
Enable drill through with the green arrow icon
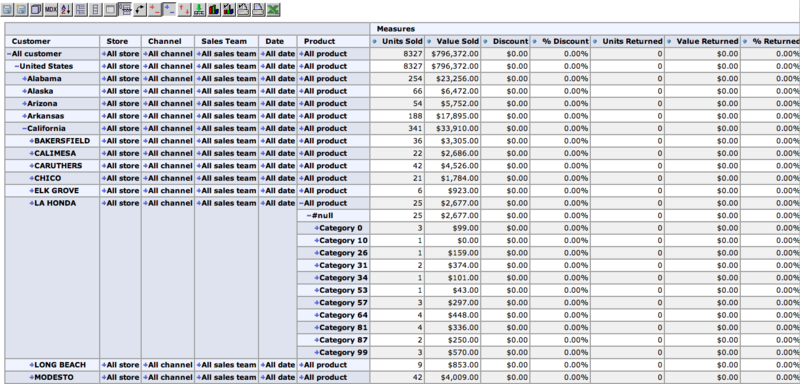click(x=199, y=9)
